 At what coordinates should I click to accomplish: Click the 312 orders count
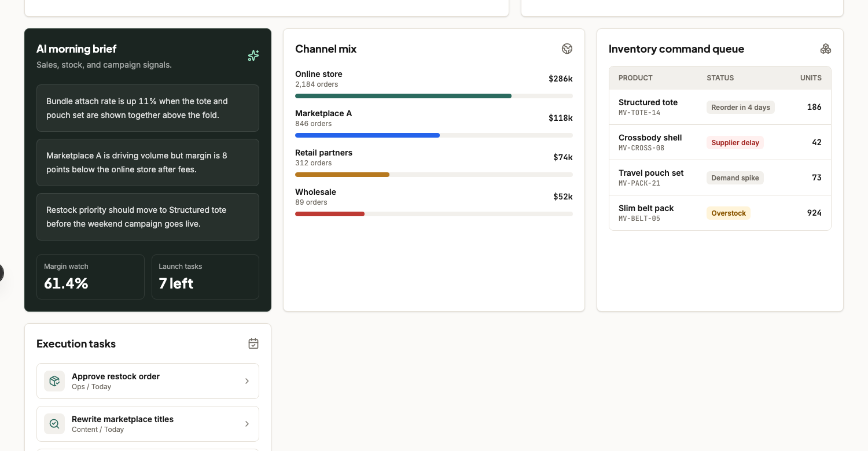tap(314, 163)
